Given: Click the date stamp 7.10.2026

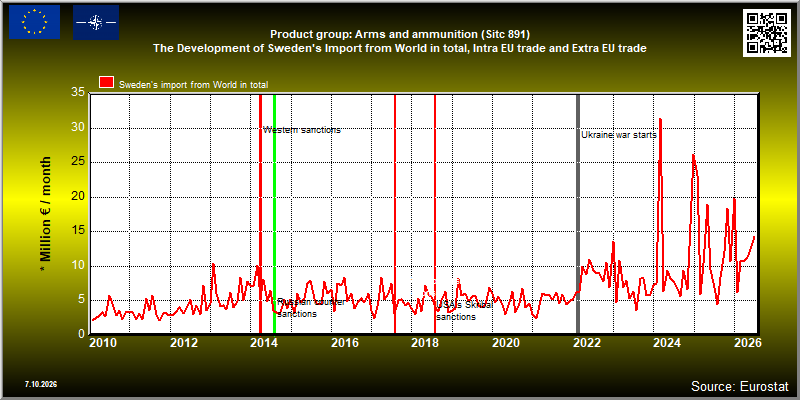Looking at the screenshot, I should [x=40, y=384].
